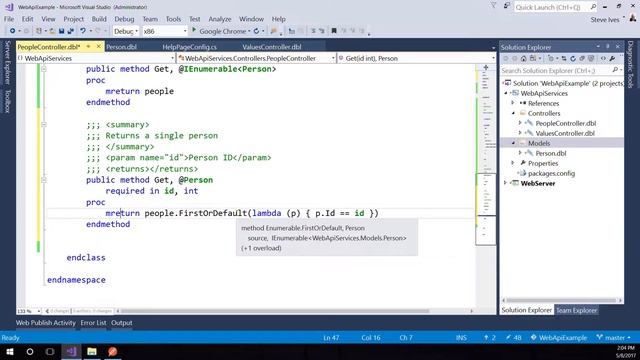The height and width of the screenshot is (360, 640).
Task: Click the Visual Studio taskbar icon
Action: [71, 351]
